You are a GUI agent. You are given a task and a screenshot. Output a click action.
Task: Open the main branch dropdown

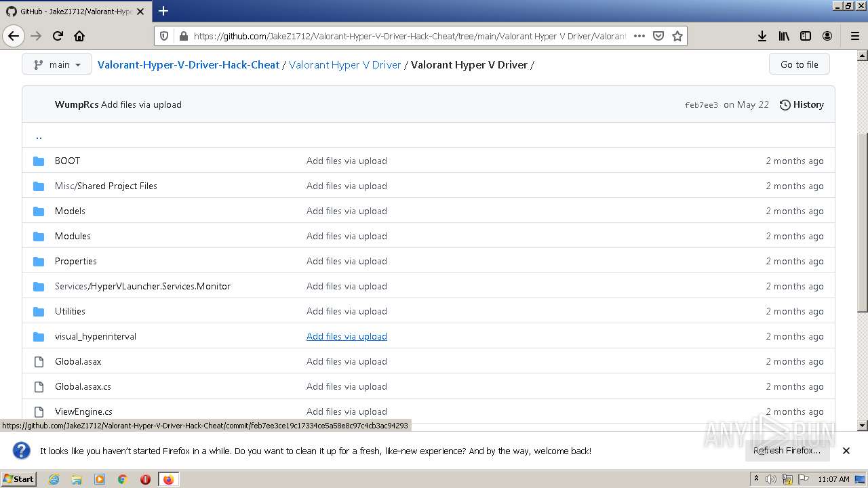coord(56,64)
